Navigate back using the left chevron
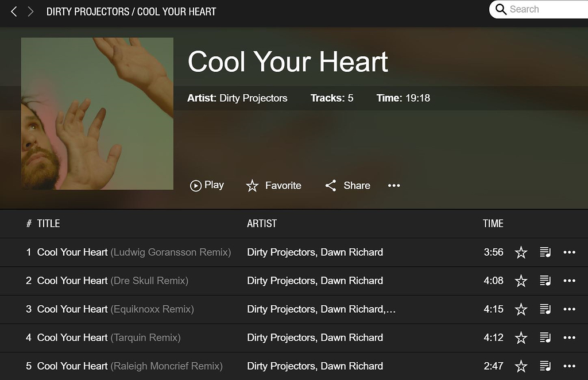 point(13,11)
